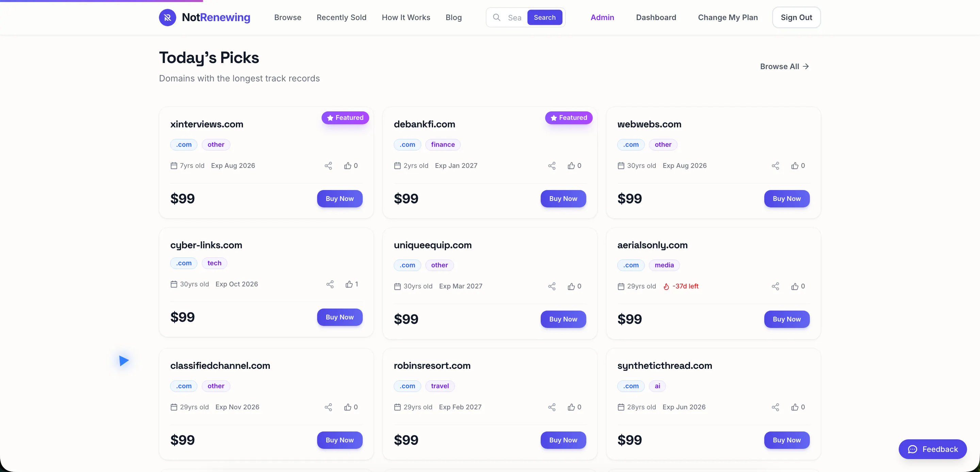The width and height of the screenshot is (980, 472).
Task: Go to the Admin section
Action: pyautogui.click(x=602, y=17)
